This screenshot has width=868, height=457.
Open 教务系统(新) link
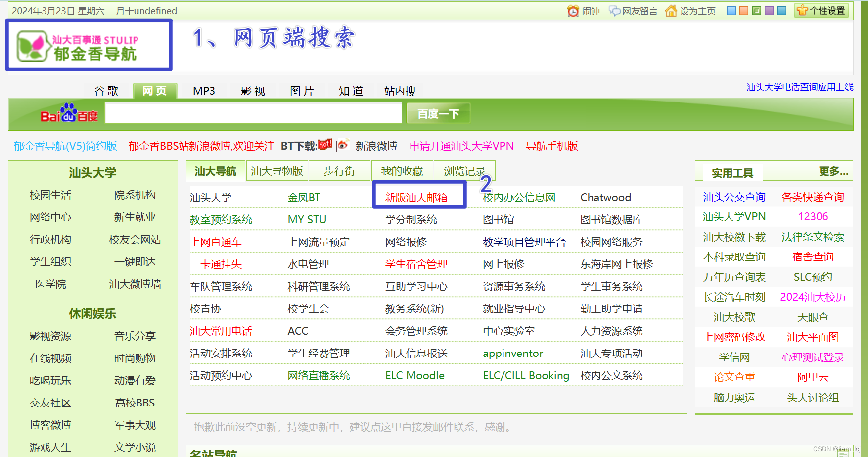pyautogui.click(x=414, y=308)
